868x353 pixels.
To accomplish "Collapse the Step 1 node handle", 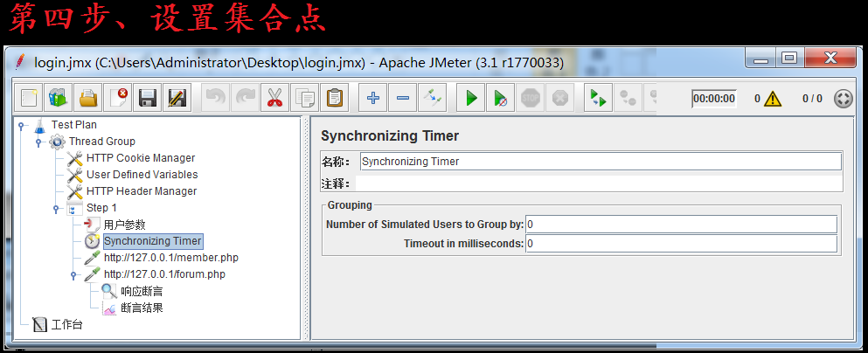I will 56,209.
